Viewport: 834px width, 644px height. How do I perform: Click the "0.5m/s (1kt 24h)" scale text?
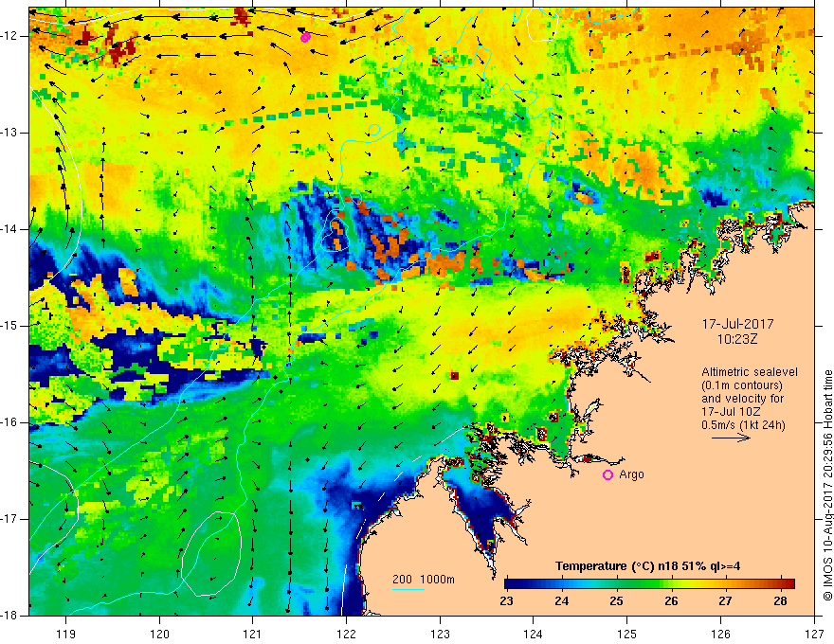(x=743, y=425)
